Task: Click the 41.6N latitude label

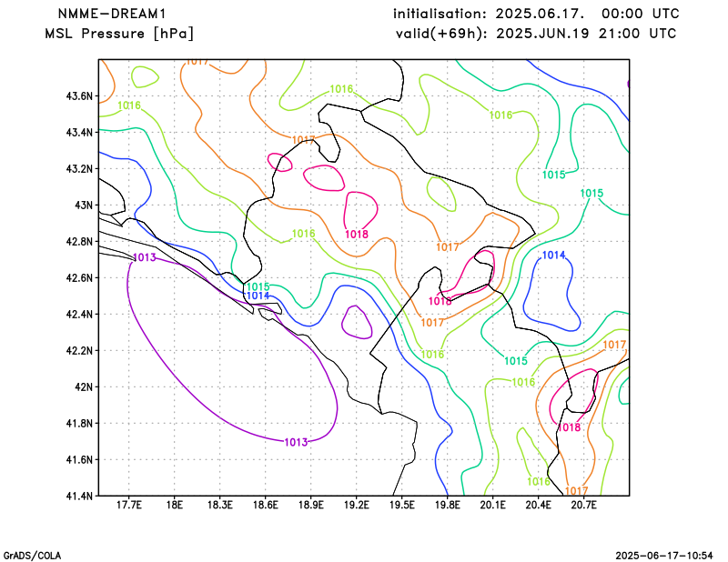Action: [79, 459]
